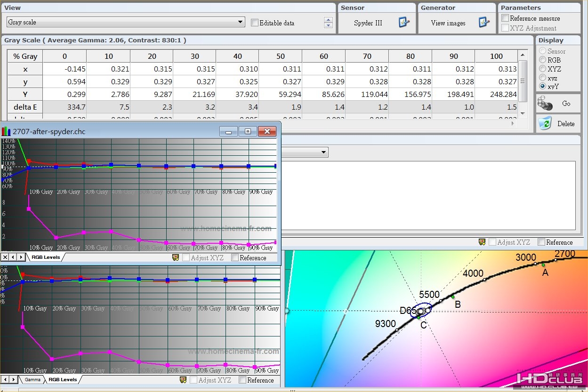Click the yellow icon beside floating window's Adjust XYZ
Screen dimensions: 588x392
click(x=176, y=257)
